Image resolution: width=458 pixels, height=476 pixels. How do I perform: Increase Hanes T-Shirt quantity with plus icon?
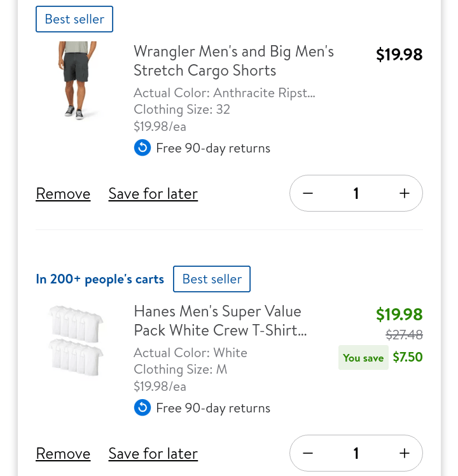(x=404, y=453)
